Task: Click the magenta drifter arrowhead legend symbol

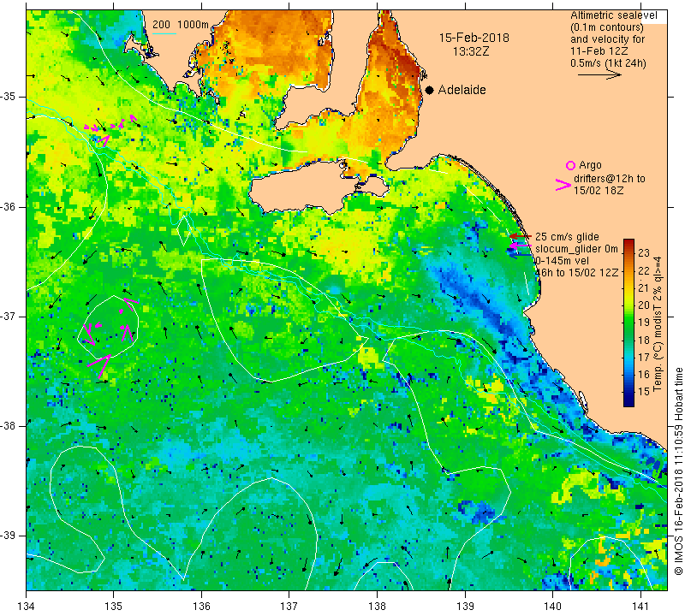Action: 563,185
